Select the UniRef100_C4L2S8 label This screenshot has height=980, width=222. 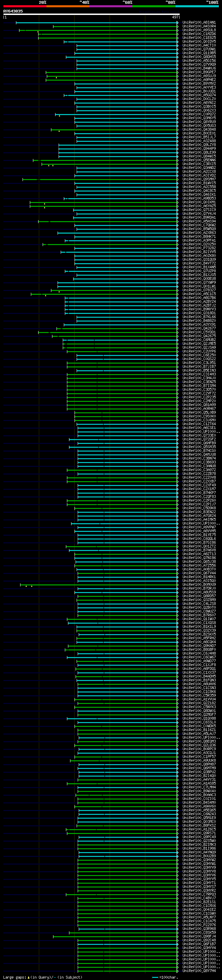click(x=199, y=604)
